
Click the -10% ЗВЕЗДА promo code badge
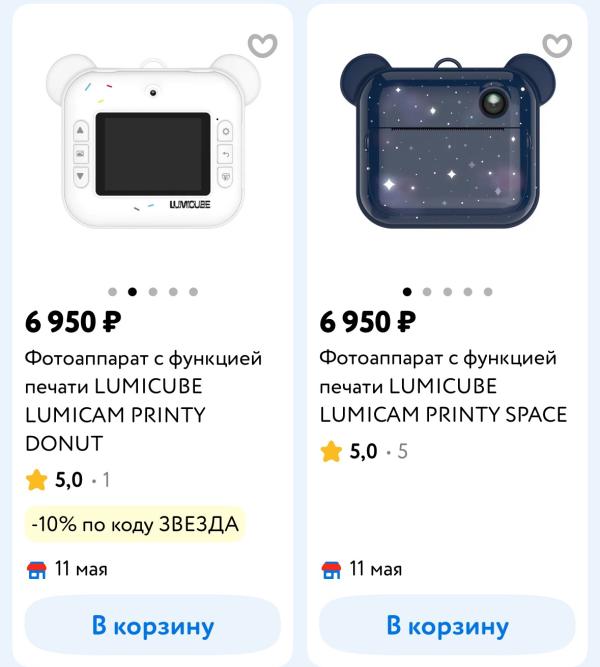click(135, 524)
